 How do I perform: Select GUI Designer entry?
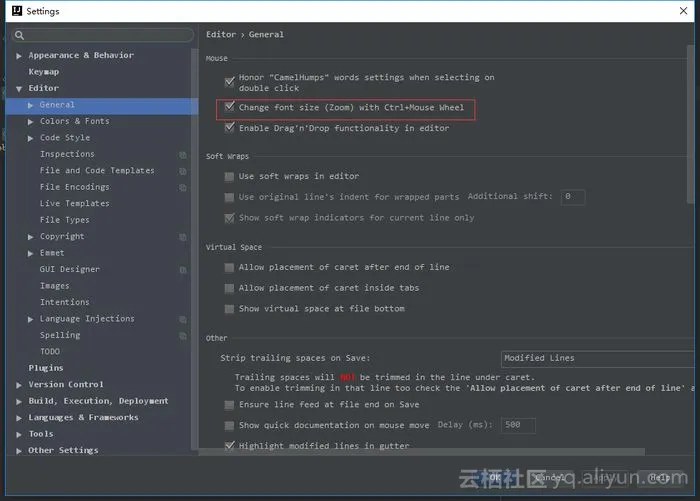click(70, 269)
